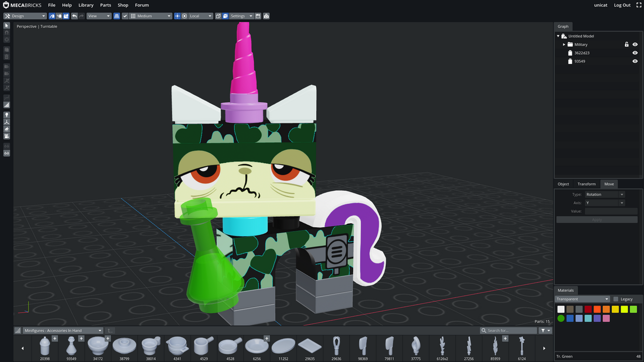Click lock icon on Military folder
Screen dimensions: 644x362
(x=627, y=44)
